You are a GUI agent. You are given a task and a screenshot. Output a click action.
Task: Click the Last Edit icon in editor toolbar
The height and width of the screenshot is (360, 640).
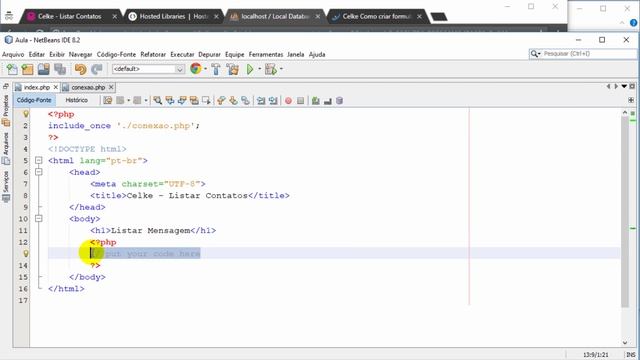pyautogui.click(x=107, y=100)
